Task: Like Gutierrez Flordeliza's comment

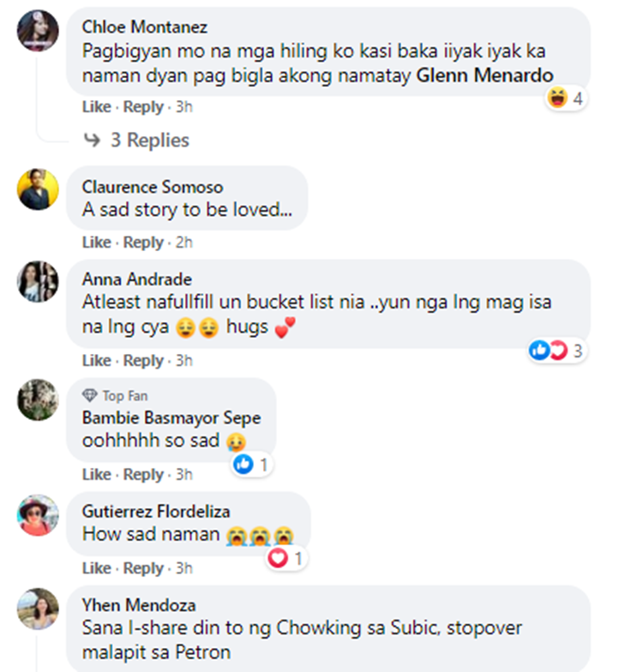Action: click(96, 568)
